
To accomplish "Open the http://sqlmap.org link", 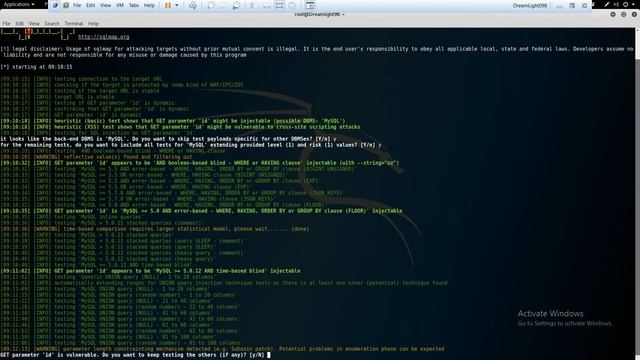I will coord(104,37).
